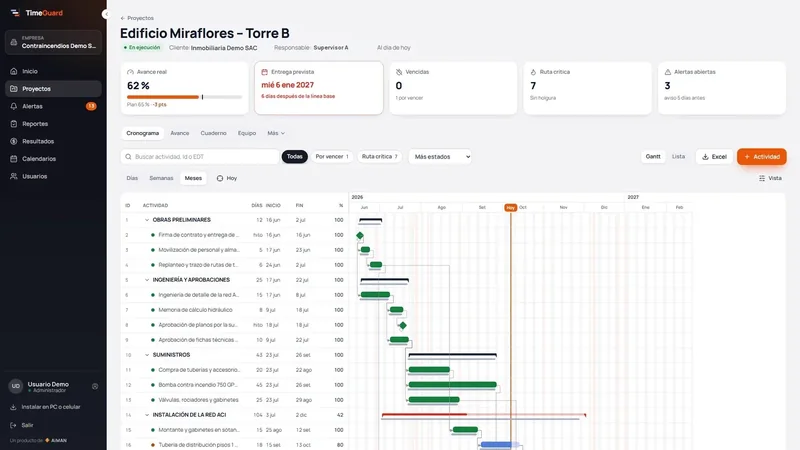Switch to Gantt view
The image size is (800, 450).
(653, 157)
